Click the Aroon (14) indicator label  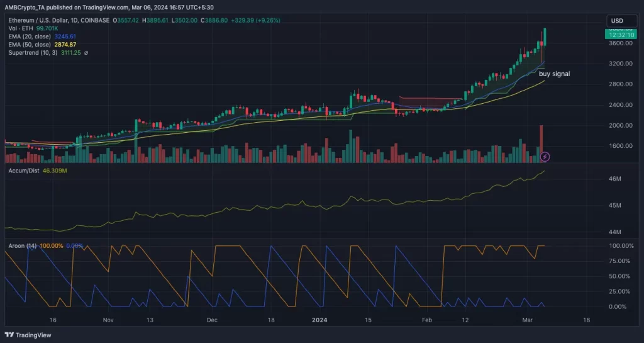click(x=21, y=245)
